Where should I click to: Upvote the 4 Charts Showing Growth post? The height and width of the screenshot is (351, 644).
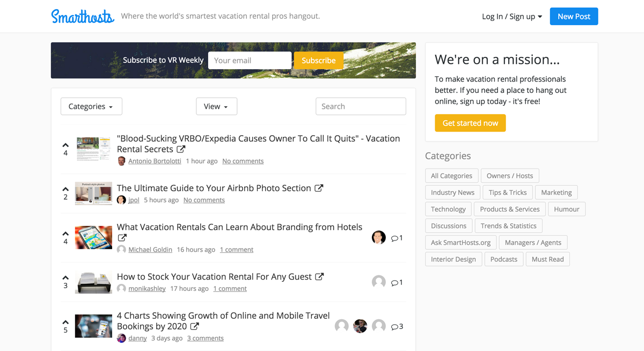point(65,322)
